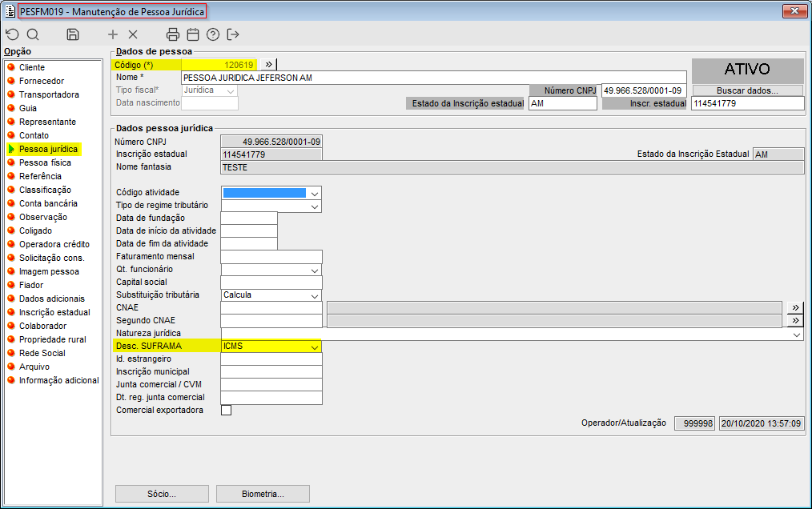The image size is (812, 509).
Task: Open the Código atividade dropdown
Action: point(314,193)
